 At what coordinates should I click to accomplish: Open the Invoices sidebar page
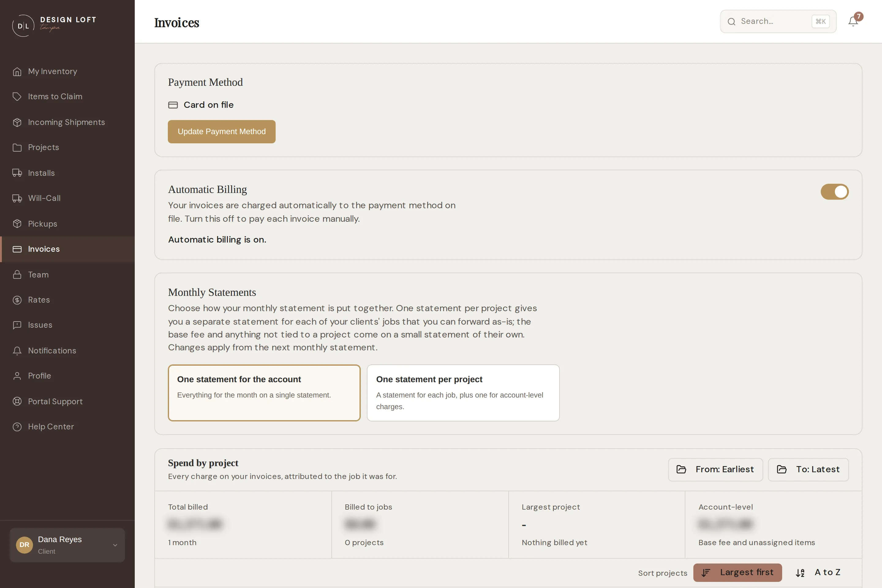pyautogui.click(x=67, y=249)
